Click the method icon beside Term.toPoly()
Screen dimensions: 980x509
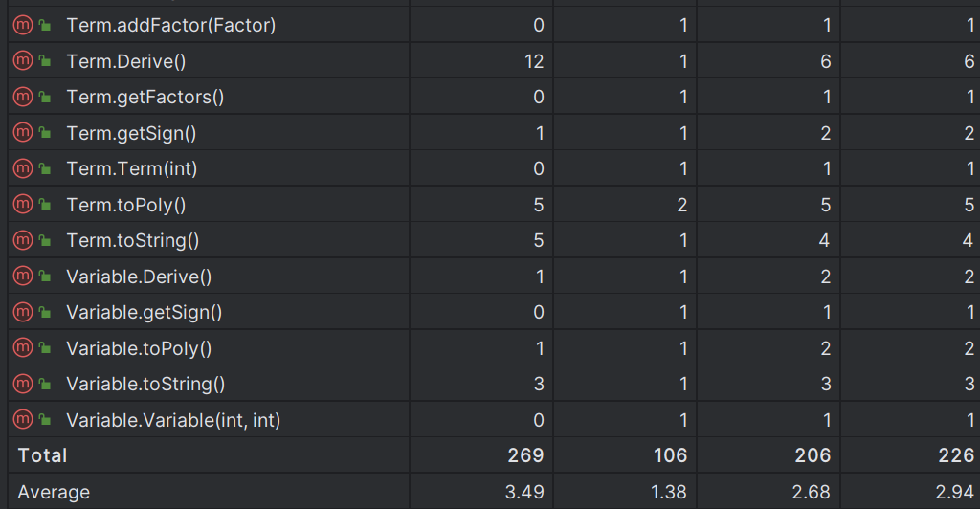pos(23,204)
